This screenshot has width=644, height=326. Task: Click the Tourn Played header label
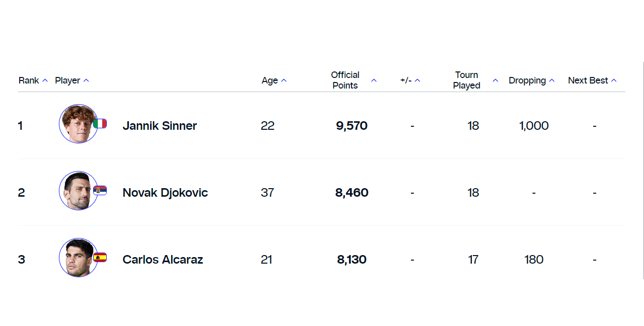point(467,80)
